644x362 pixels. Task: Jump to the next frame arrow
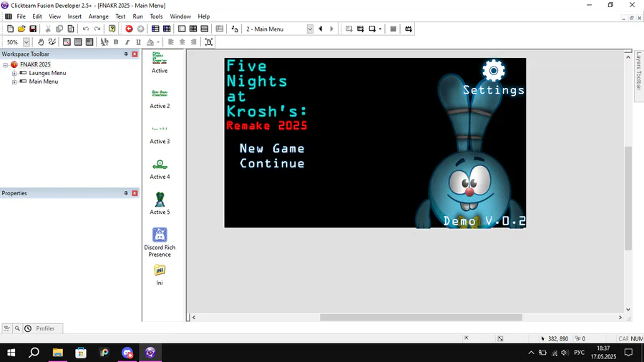point(332,29)
